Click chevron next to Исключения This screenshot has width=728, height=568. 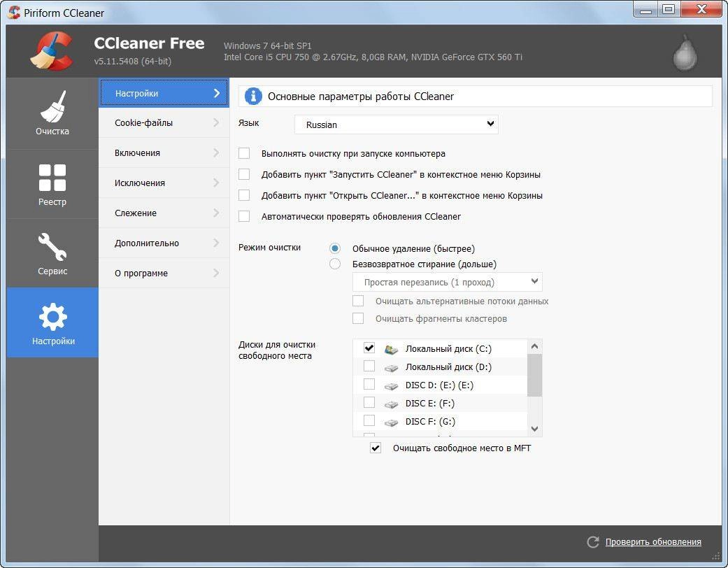pyautogui.click(x=216, y=183)
